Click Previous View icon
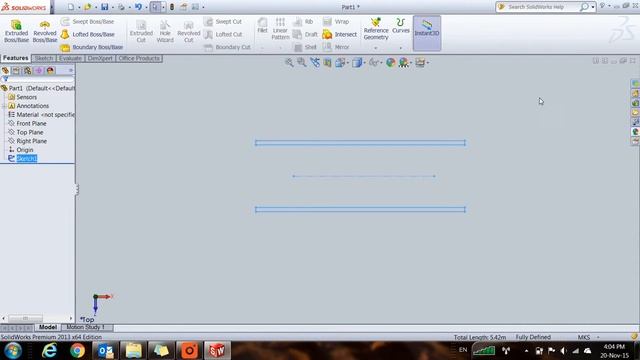Image resolution: width=640 pixels, height=360 pixels. coord(315,62)
